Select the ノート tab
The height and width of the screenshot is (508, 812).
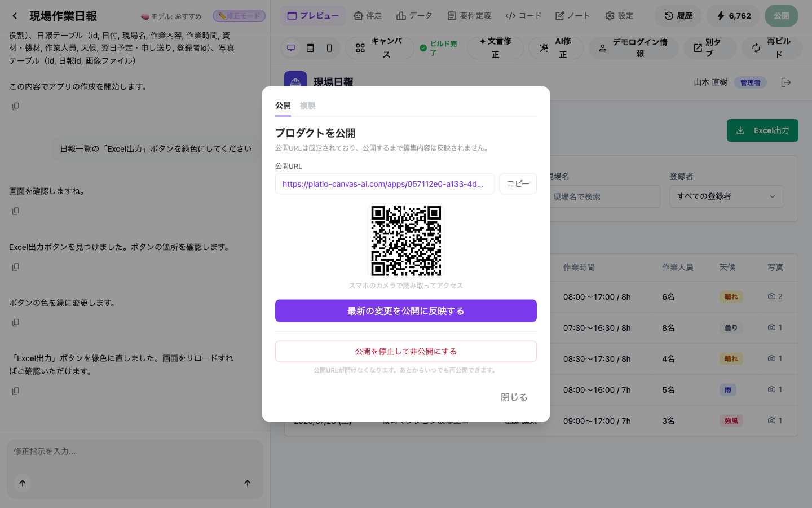pyautogui.click(x=573, y=16)
